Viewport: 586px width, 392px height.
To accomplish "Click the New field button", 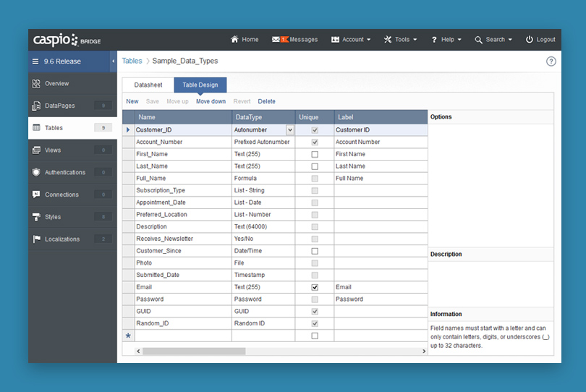I will 132,101.
